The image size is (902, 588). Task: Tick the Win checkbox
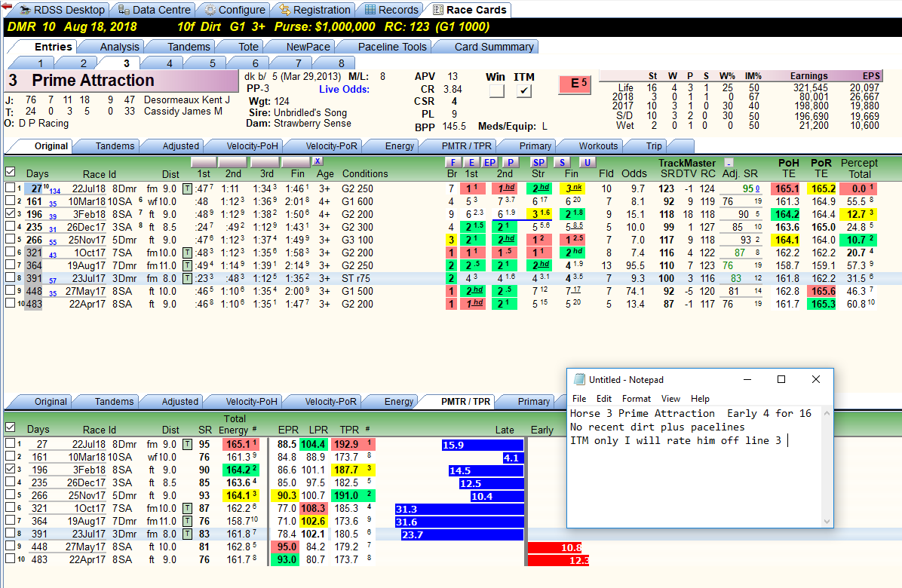point(495,90)
